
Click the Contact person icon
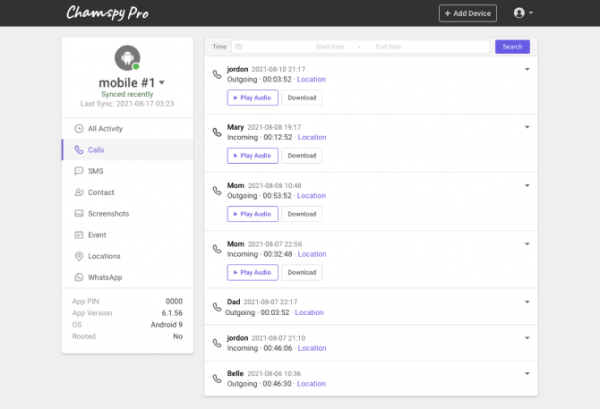coord(79,192)
